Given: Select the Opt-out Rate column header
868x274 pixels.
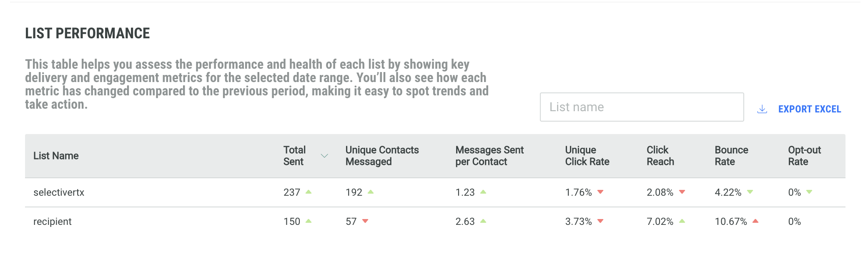Looking at the screenshot, I should [x=804, y=156].
